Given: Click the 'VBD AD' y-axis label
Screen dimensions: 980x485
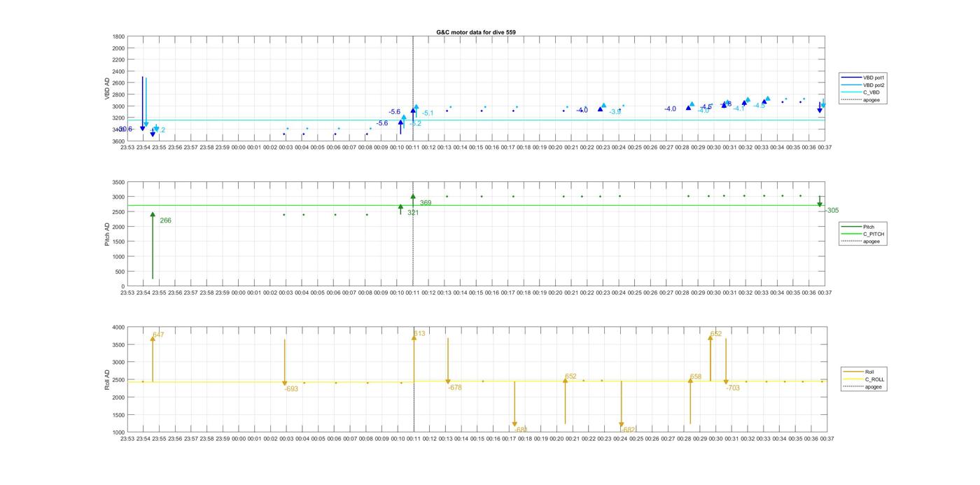Looking at the screenshot, I should point(108,89).
